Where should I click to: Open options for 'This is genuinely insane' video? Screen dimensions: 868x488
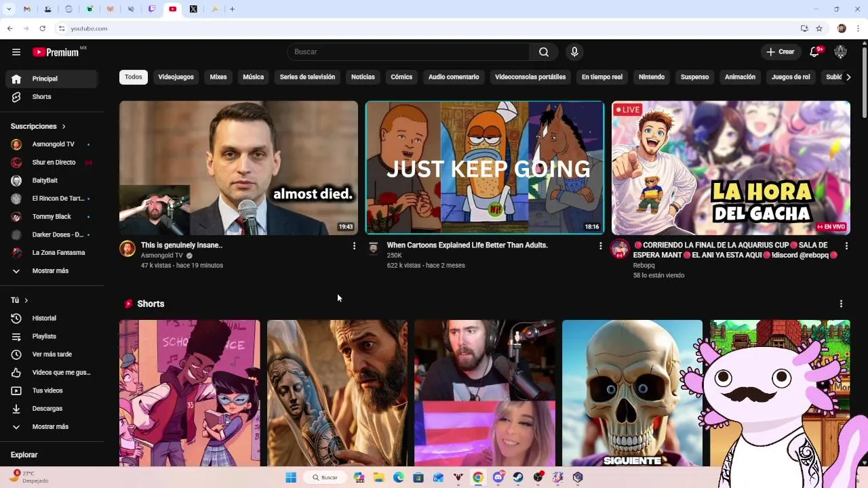(354, 246)
